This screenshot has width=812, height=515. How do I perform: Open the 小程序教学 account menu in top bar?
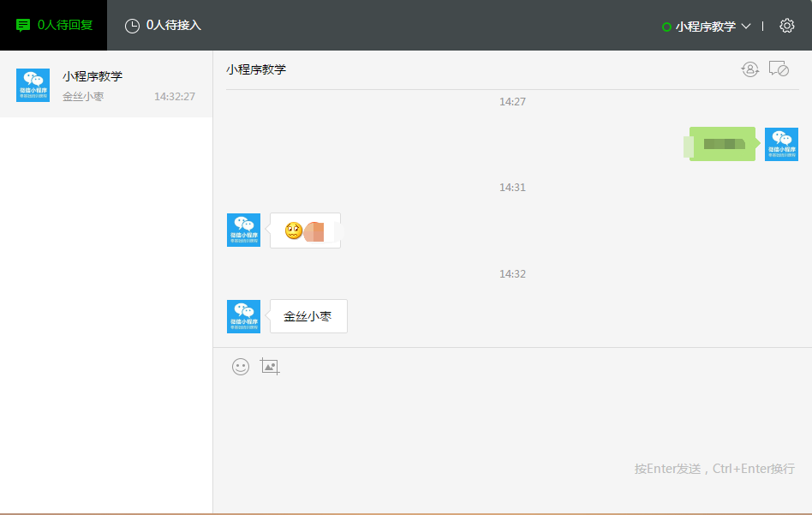click(705, 27)
